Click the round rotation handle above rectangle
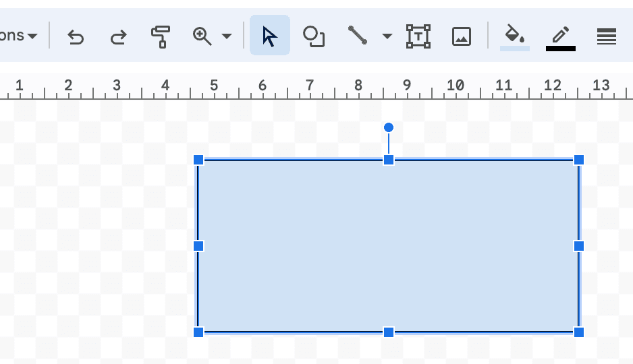This screenshot has width=633, height=364. click(389, 127)
